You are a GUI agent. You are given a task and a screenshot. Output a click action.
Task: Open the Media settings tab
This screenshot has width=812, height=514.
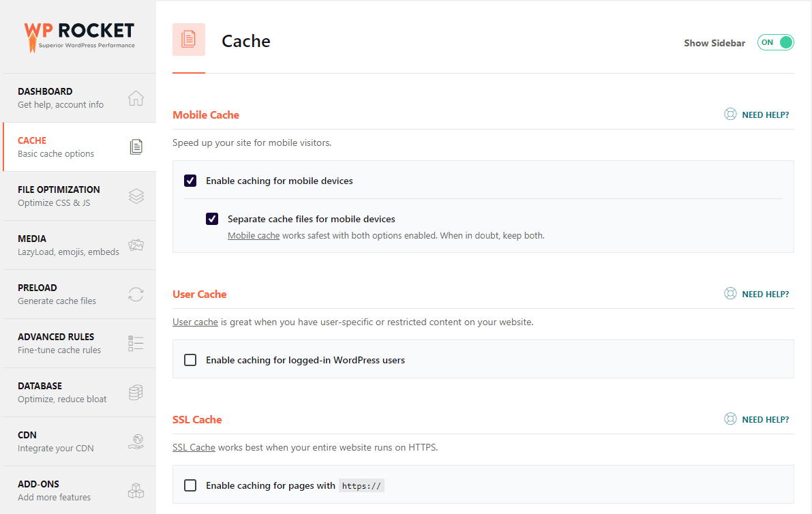click(x=80, y=245)
